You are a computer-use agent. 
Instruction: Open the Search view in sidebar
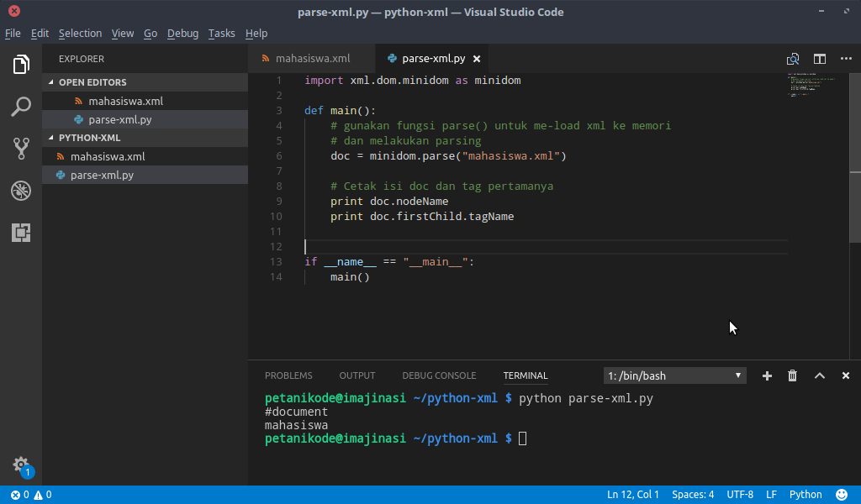[21, 107]
